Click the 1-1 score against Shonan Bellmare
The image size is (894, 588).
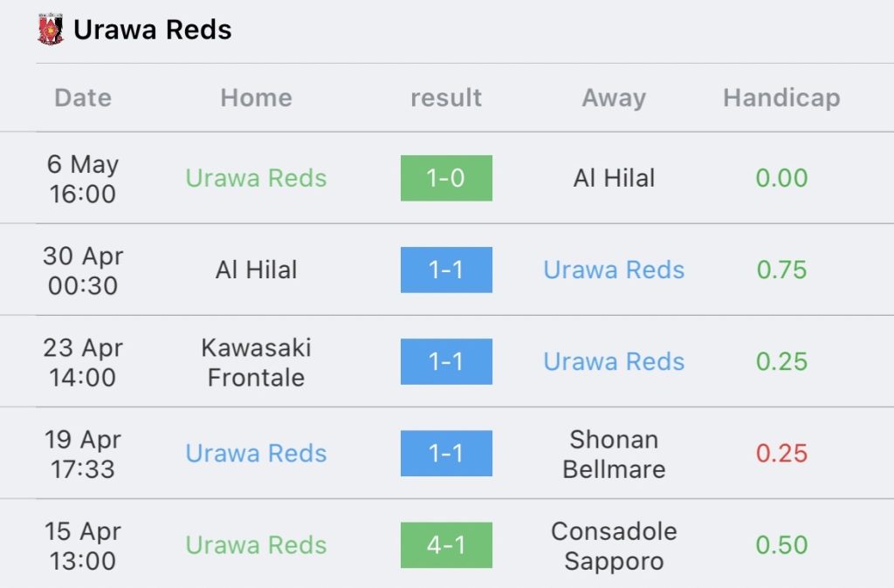446,453
